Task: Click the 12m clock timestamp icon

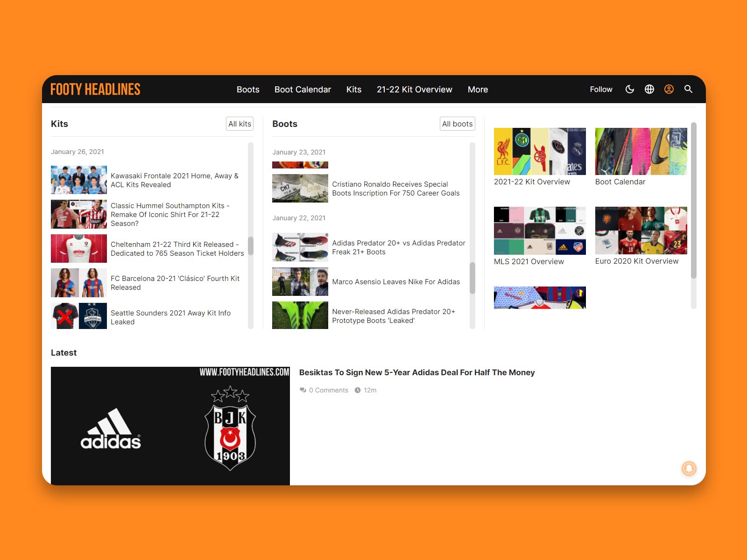Action: (x=358, y=390)
